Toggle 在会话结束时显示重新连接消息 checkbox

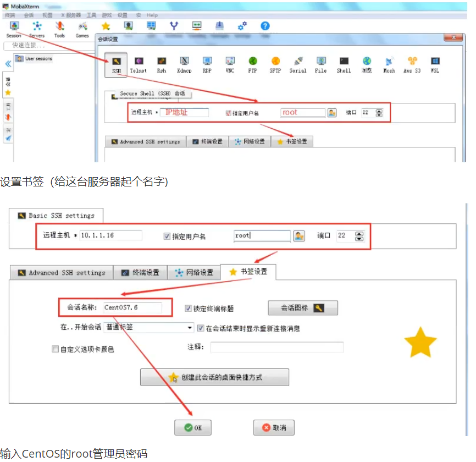(201, 328)
